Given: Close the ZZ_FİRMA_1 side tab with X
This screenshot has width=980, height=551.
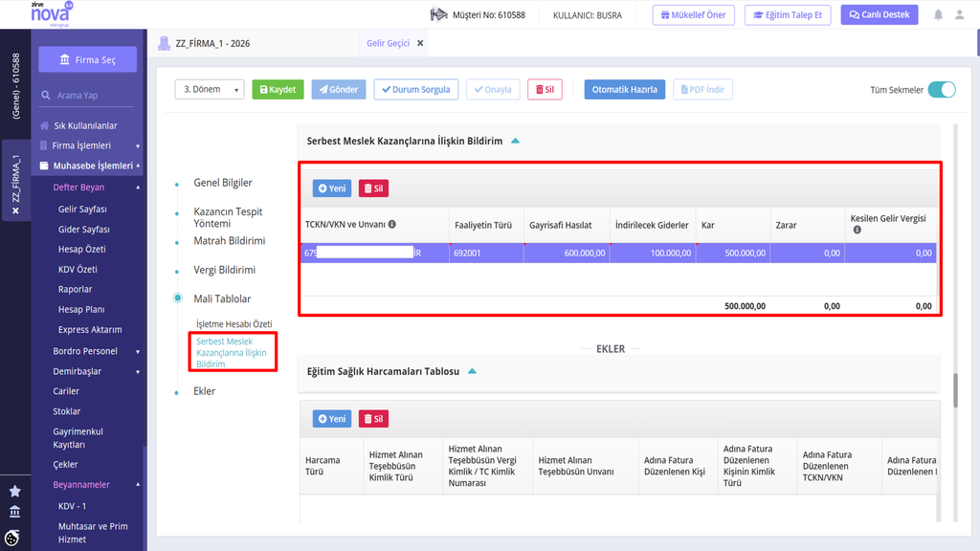Looking at the screenshot, I should 15,210.
